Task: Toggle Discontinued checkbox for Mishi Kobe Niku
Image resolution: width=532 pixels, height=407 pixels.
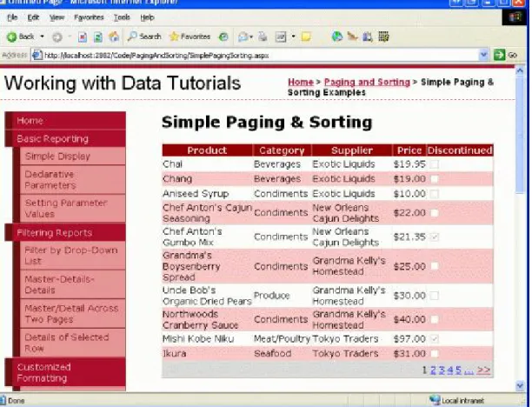Action: click(x=434, y=339)
